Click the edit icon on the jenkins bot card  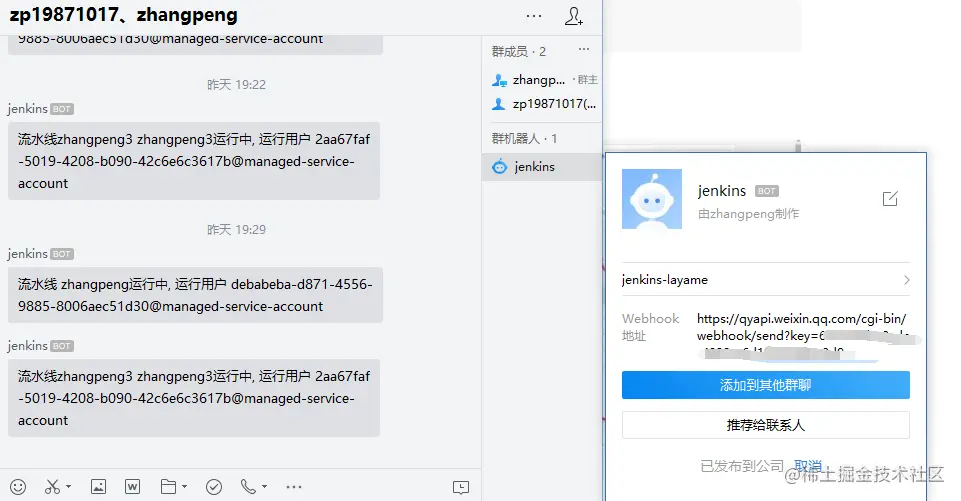890,199
